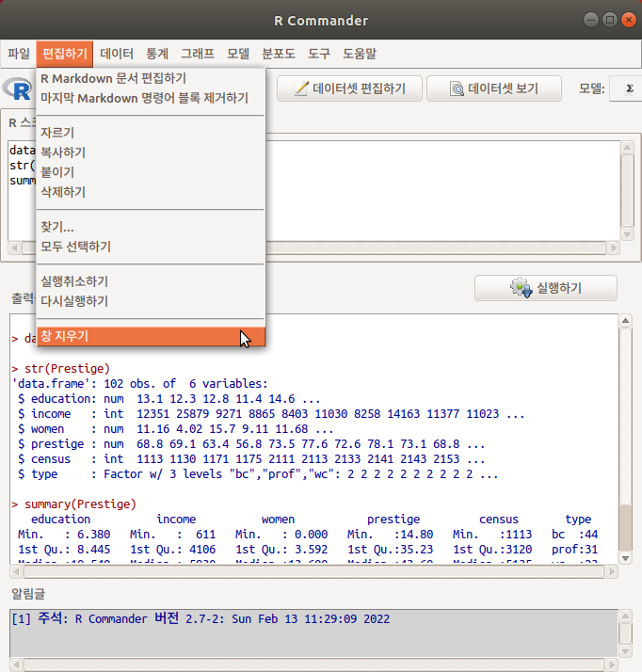The height and width of the screenshot is (672, 642).
Task: Click output pane vertical scrollbar thumb
Action: click(625, 528)
